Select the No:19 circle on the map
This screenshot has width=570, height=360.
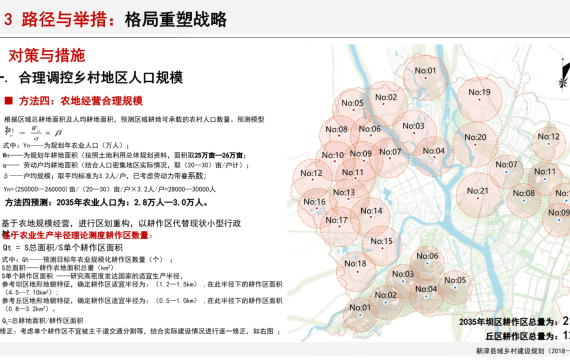pos(479,99)
